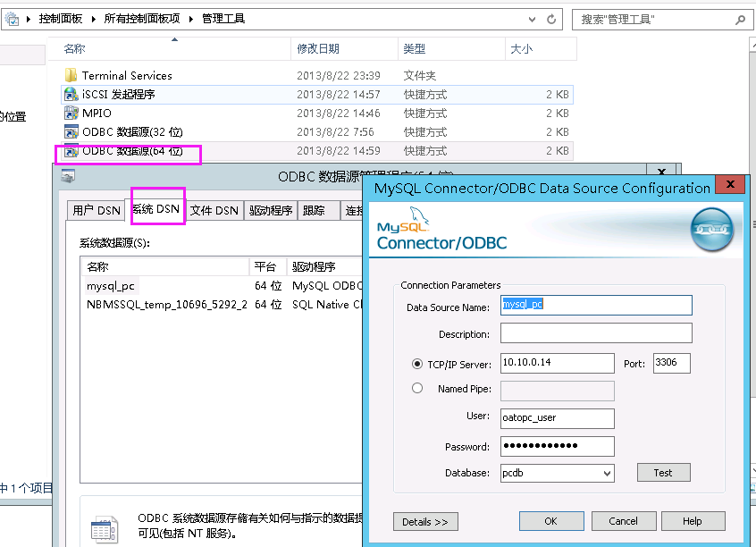This screenshot has width=756, height=547.
Task: Click the Terminal Services type 文件夹
Action: 419,75
